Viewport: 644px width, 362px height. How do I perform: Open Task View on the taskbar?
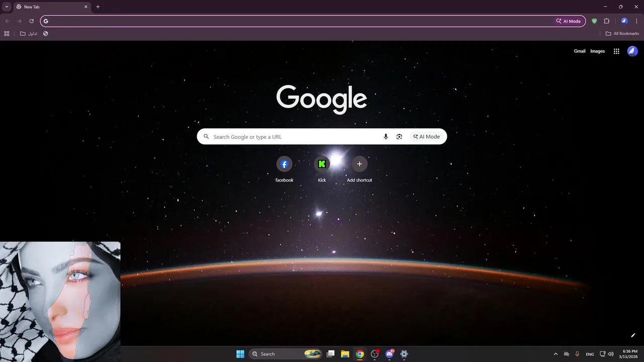[331, 354]
